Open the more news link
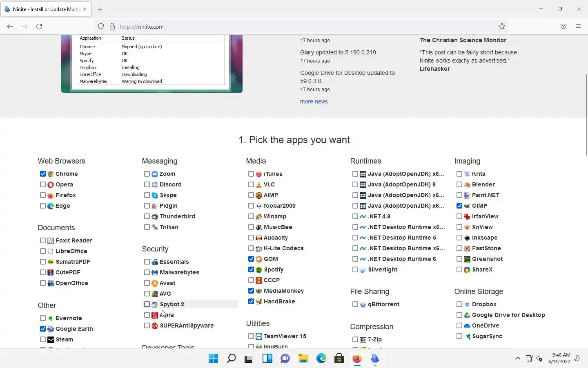588x368 pixels. (x=314, y=101)
